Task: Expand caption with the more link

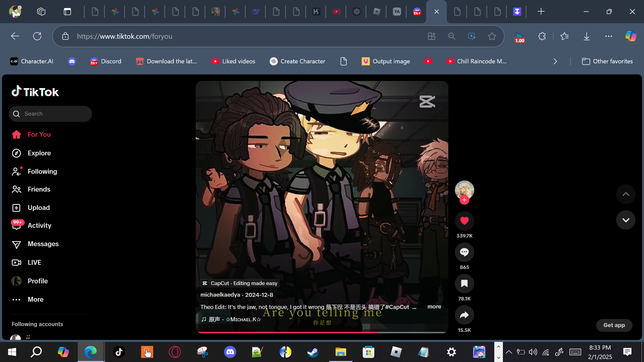Action: 434,307
